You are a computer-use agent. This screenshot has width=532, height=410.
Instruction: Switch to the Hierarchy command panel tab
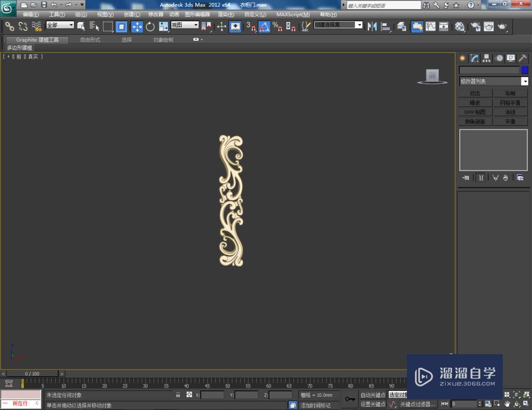487,58
